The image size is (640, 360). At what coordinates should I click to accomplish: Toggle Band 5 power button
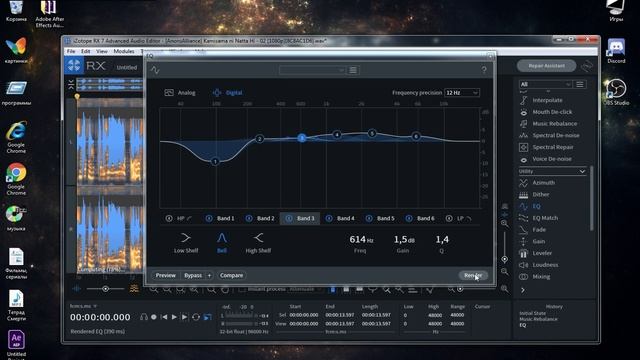pyautogui.click(x=369, y=218)
